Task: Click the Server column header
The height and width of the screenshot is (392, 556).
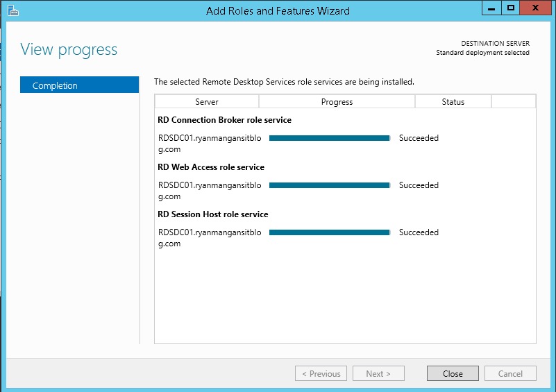Action: tap(207, 102)
